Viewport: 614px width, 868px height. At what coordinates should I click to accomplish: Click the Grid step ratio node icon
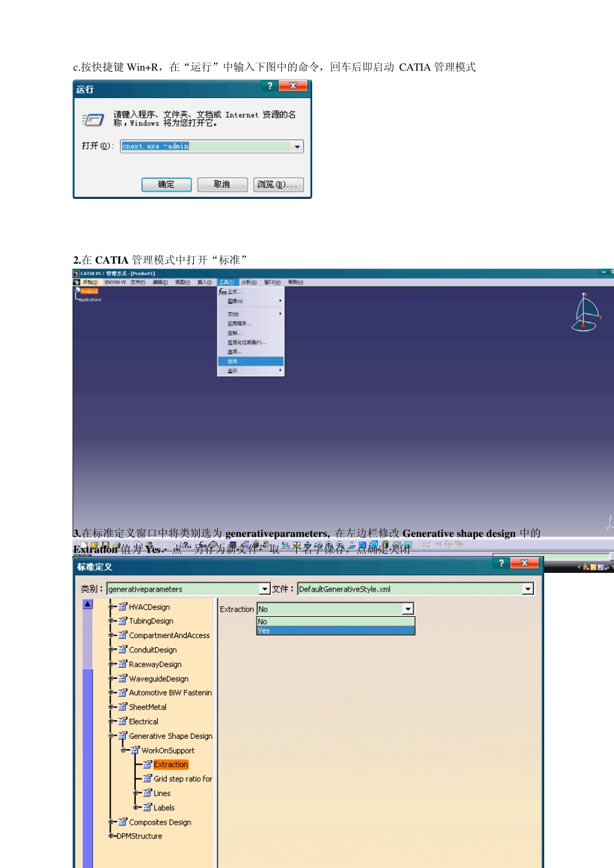[147, 779]
